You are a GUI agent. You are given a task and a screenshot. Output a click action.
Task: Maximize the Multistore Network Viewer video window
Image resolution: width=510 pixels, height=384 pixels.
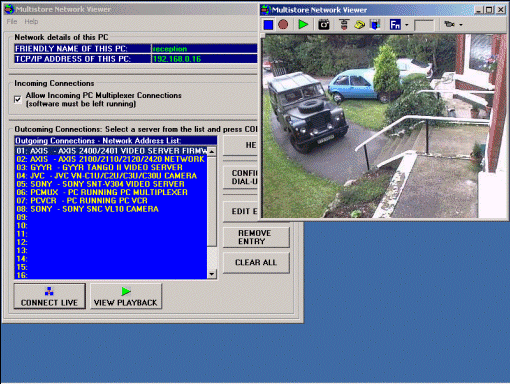(489, 10)
